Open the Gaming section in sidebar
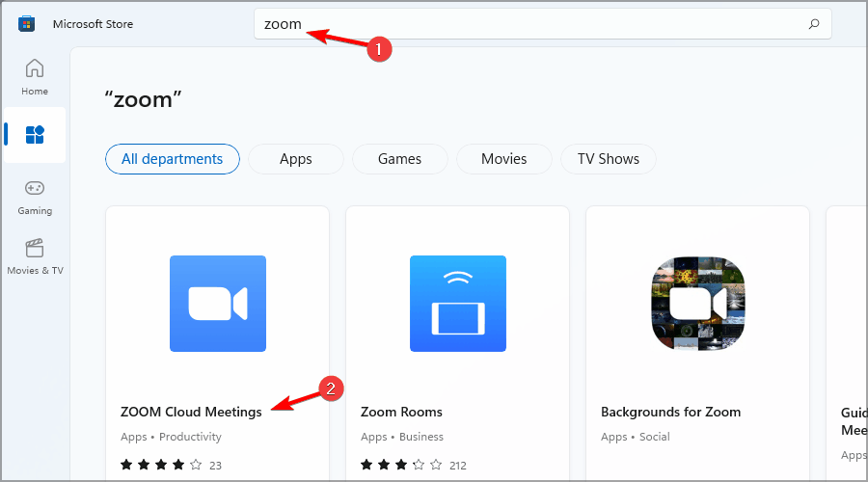Viewport: 868px width, 482px height. pyautogui.click(x=35, y=198)
